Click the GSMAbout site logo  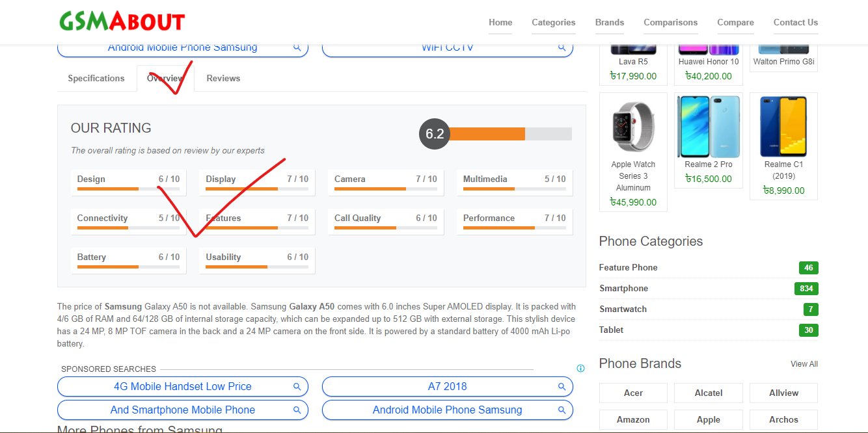(122, 22)
